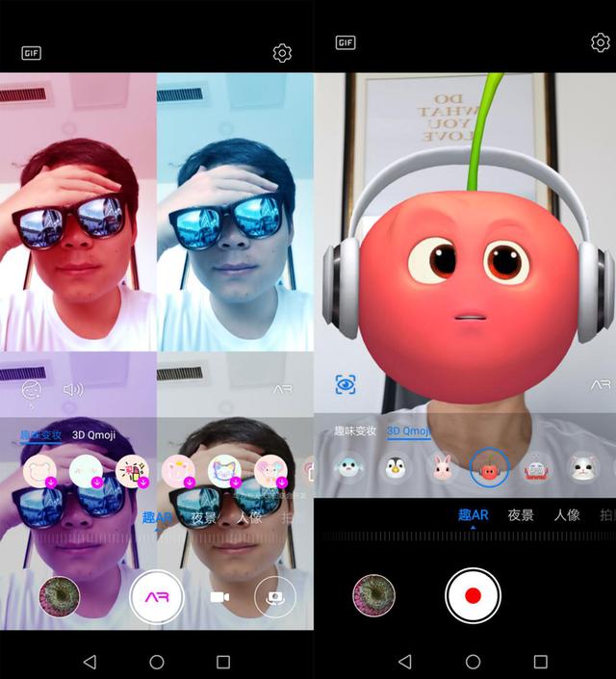Tap the red record button
This screenshot has width=616, height=679.
click(x=474, y=595)
